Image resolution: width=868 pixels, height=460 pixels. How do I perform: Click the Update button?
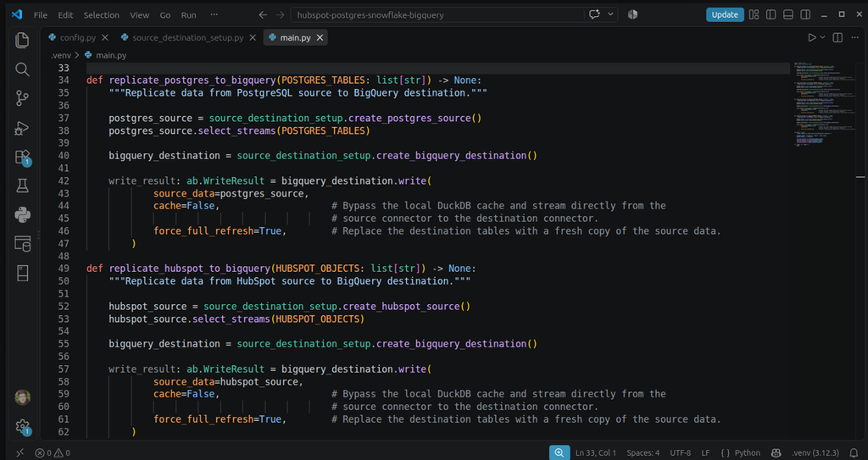725,15
